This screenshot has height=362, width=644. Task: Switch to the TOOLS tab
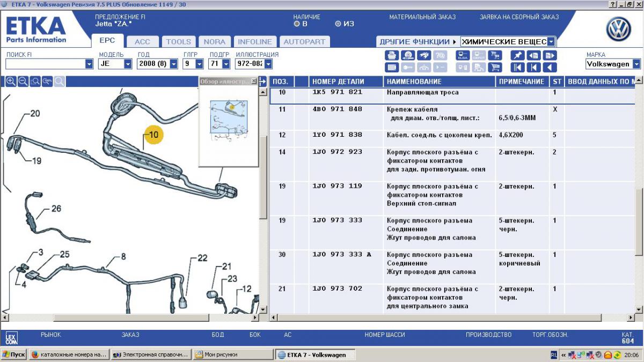179,41
